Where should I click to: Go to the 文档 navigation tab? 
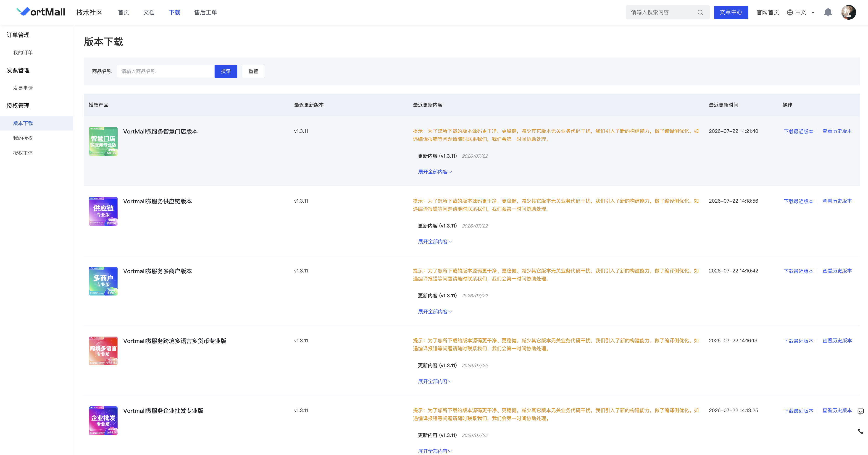[149, 13]
